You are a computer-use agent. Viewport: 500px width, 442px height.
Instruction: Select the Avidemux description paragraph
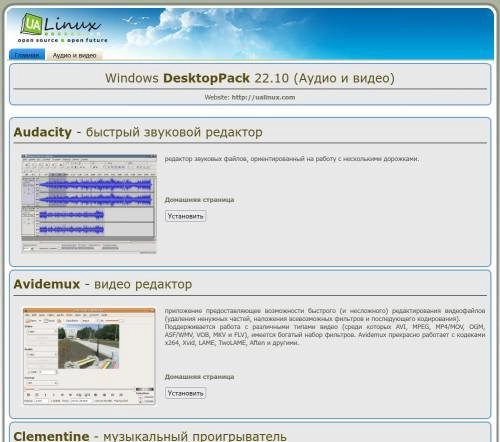[325, 327]
